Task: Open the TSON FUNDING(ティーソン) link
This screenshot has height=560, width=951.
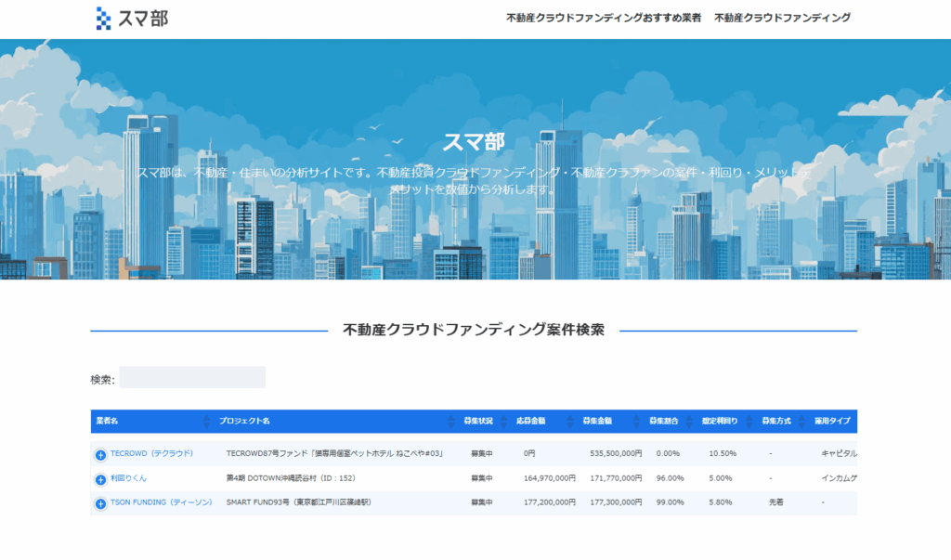Action: click(x=161, y=502)
